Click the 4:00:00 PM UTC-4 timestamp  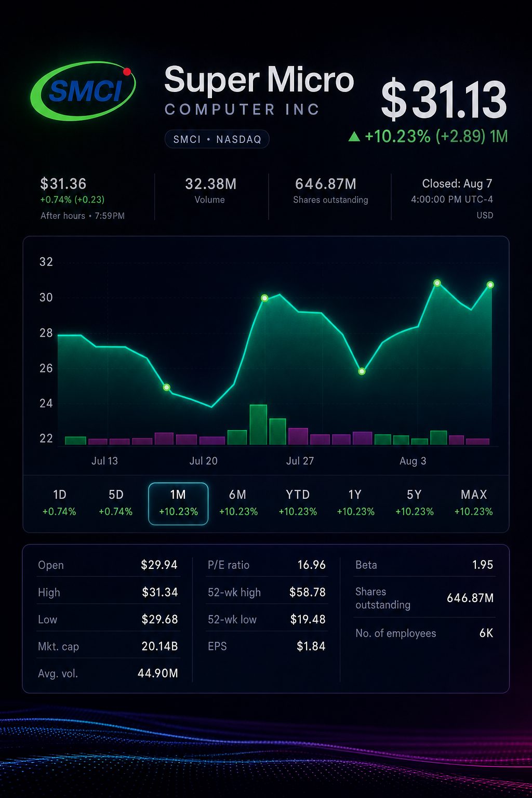452,199
